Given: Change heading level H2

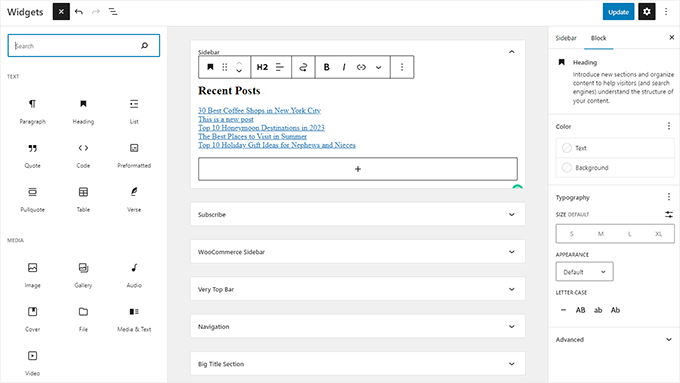Looking at the screenshot, I should click(x=262, y=67).
